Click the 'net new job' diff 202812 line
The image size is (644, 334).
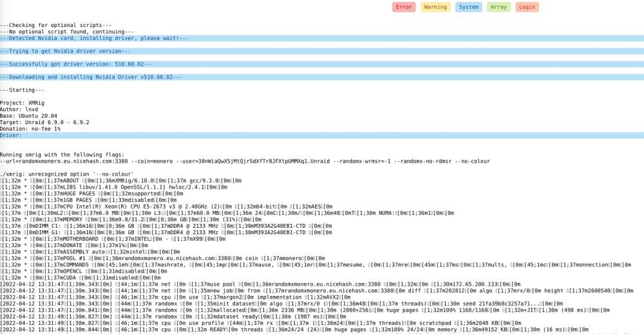click(x=317, y=291)
